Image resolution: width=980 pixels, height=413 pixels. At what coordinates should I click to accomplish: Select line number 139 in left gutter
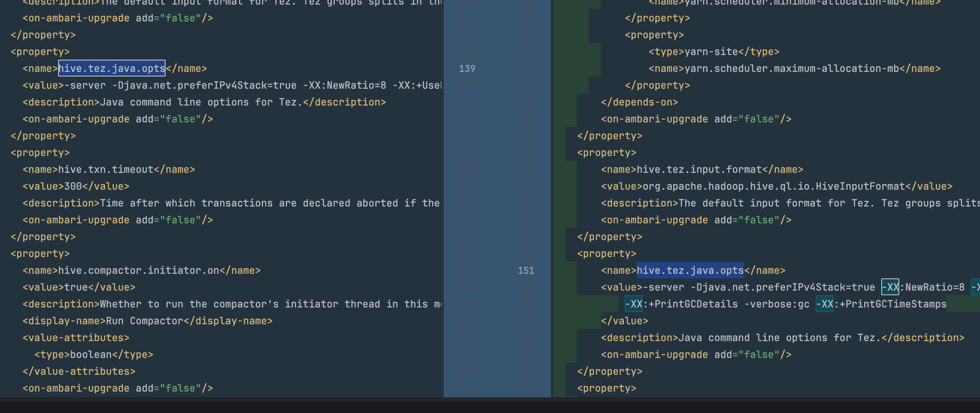[x=467, y=68]
